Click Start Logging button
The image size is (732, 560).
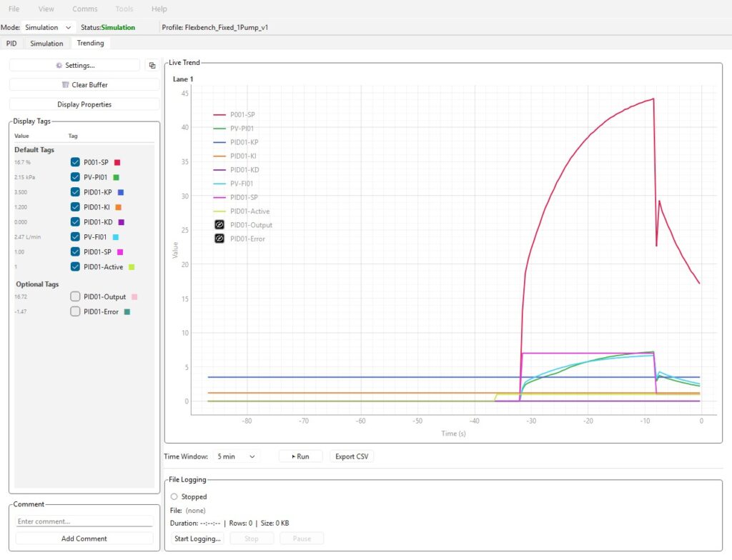pos(198,539)
